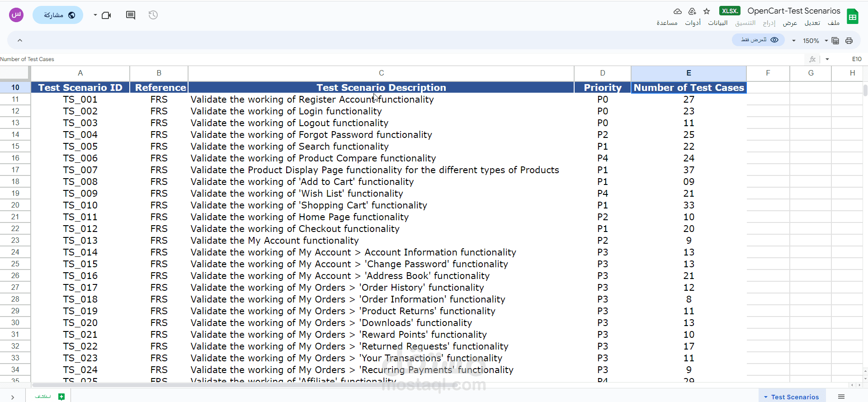Select the Login functionality description cell
The width and height of the screenshot is (868, 402).
(381, 111)
